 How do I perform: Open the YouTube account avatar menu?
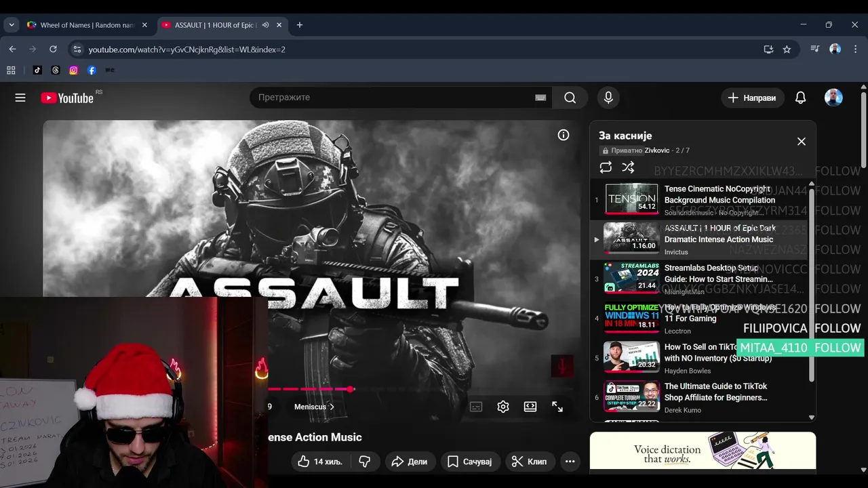[x=833, y=98]
